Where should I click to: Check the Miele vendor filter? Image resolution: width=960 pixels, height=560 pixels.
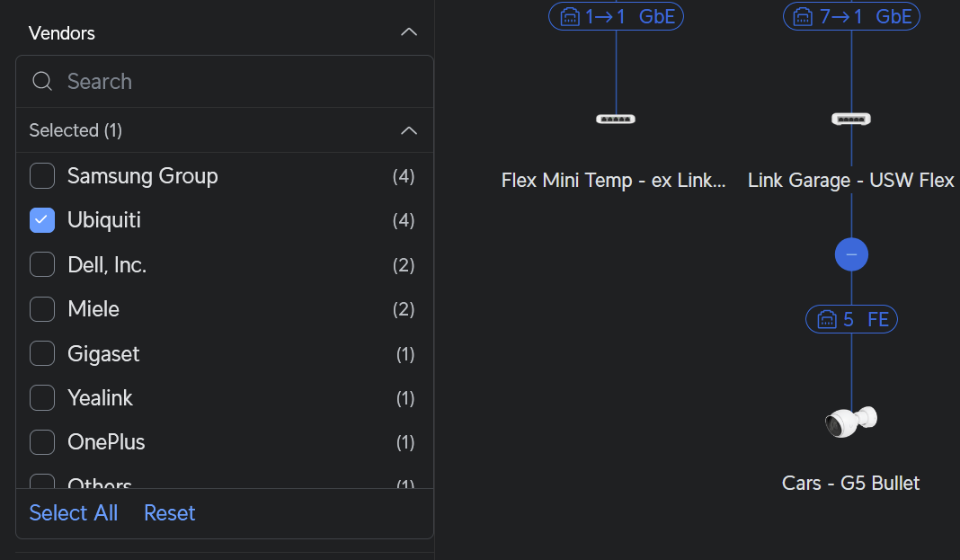pos(42,309)
